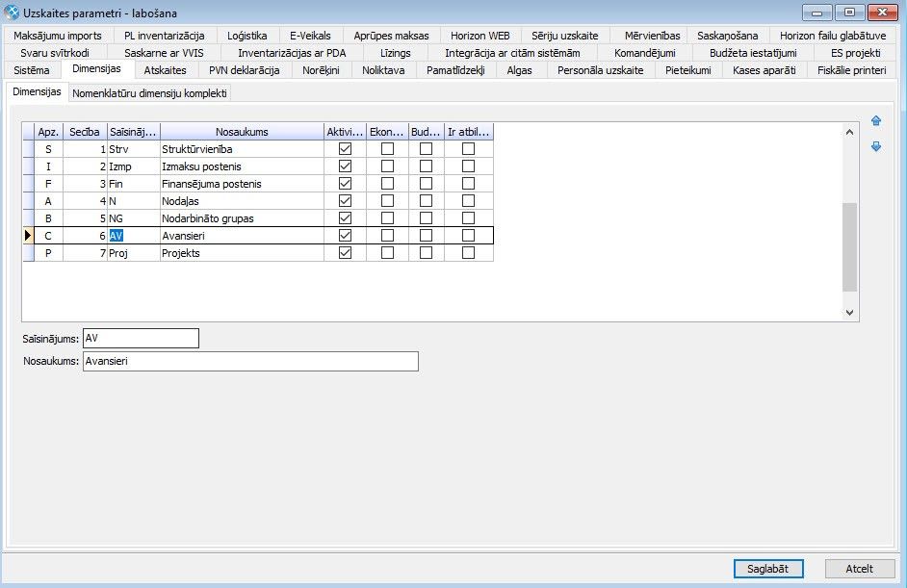Open Maksājumu imports tab
This screenshot has height=588, width=907.
click(57, 36)
